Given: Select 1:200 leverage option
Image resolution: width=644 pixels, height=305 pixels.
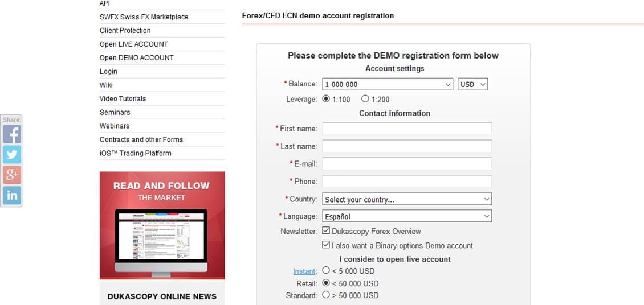Looking at the screenshot, I should [x=365, y=99].
